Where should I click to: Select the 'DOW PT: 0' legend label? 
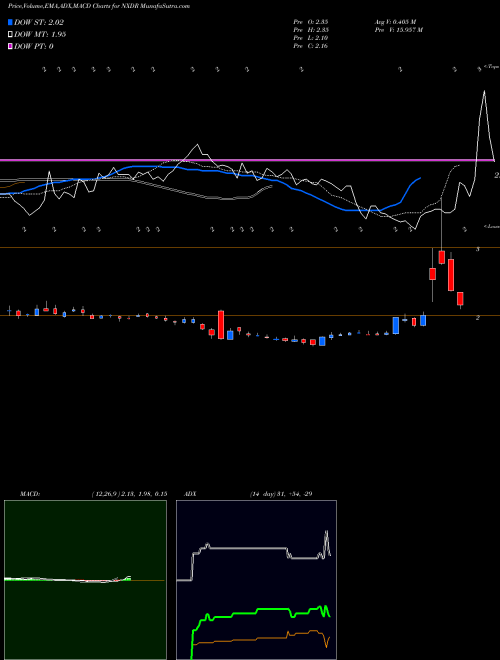tap(34, 46)
